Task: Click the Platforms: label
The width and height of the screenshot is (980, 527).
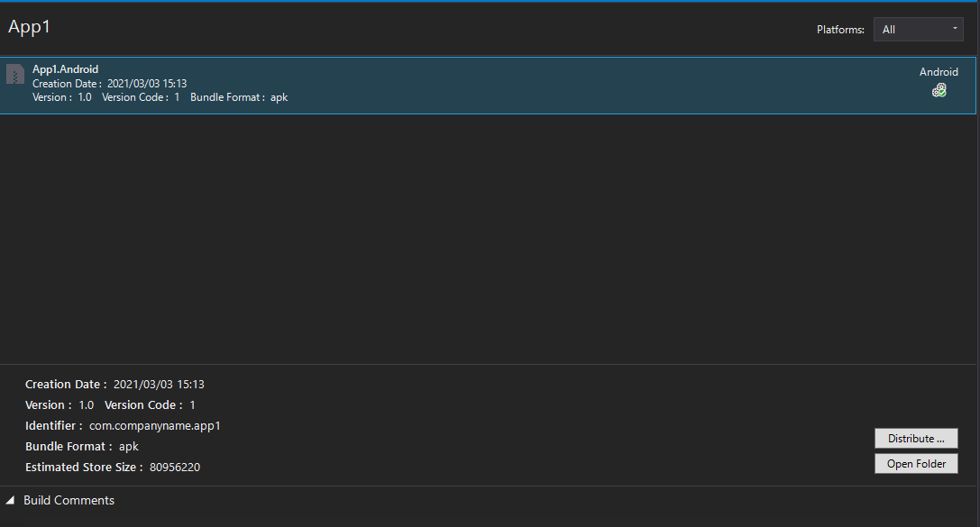Action: click(840, 30)
